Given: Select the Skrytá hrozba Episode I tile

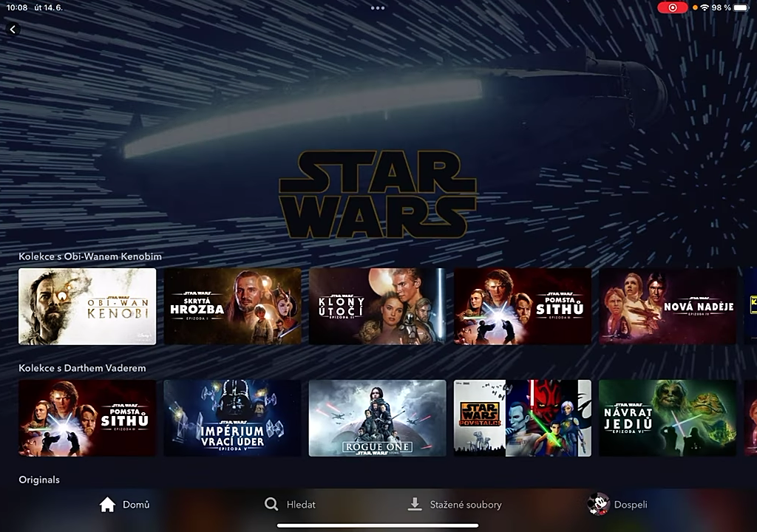Looking at the screenshot, I should click(232, 307).
